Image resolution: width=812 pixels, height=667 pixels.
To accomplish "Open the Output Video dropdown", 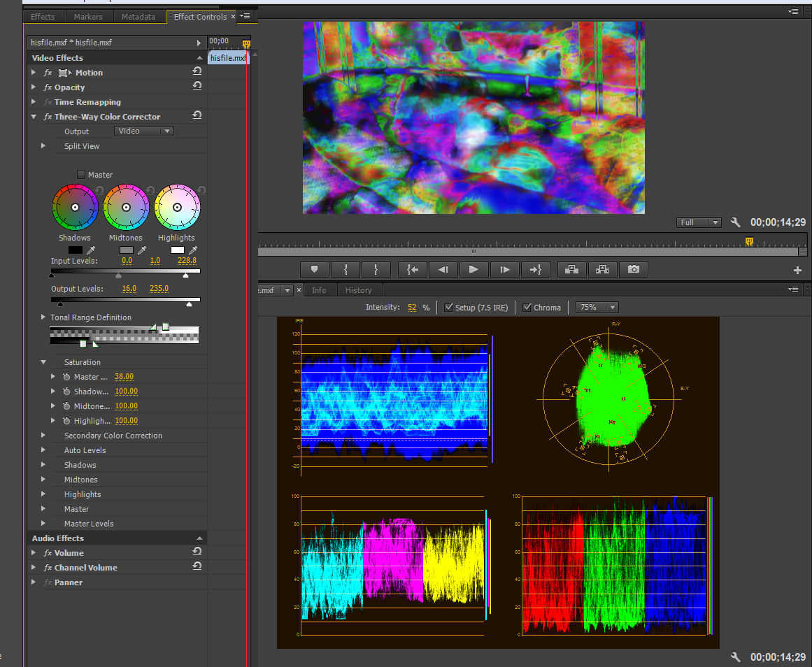I will [143, 131].
